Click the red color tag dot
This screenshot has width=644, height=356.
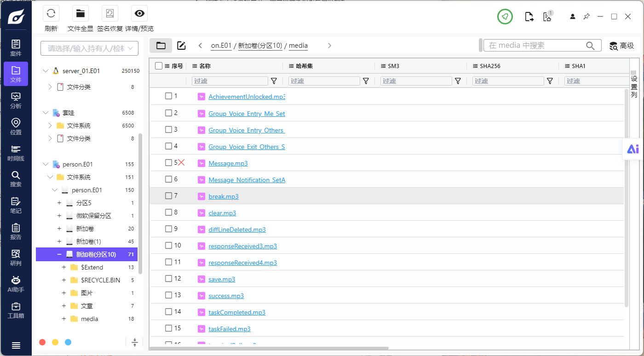(x=42, y=342)
